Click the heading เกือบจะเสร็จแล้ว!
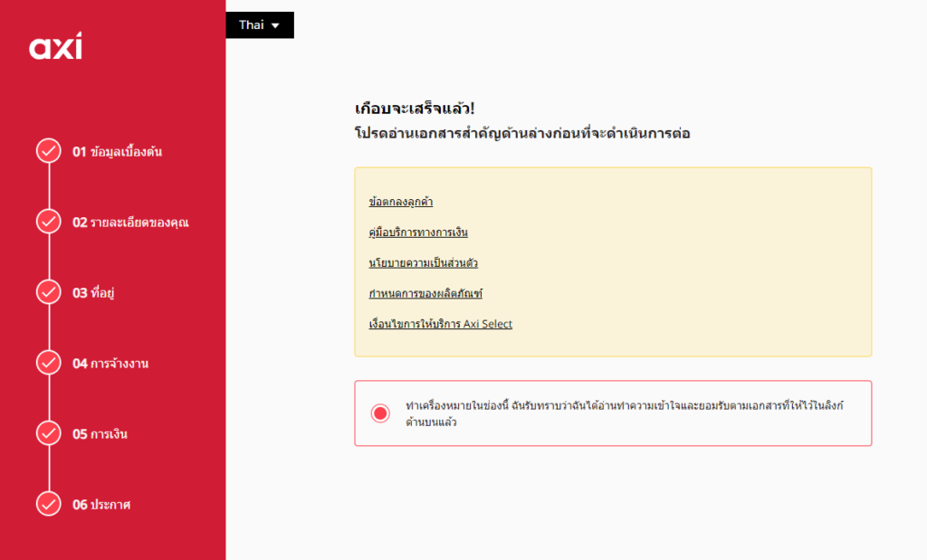927x560 pixels. coord(415,109)
